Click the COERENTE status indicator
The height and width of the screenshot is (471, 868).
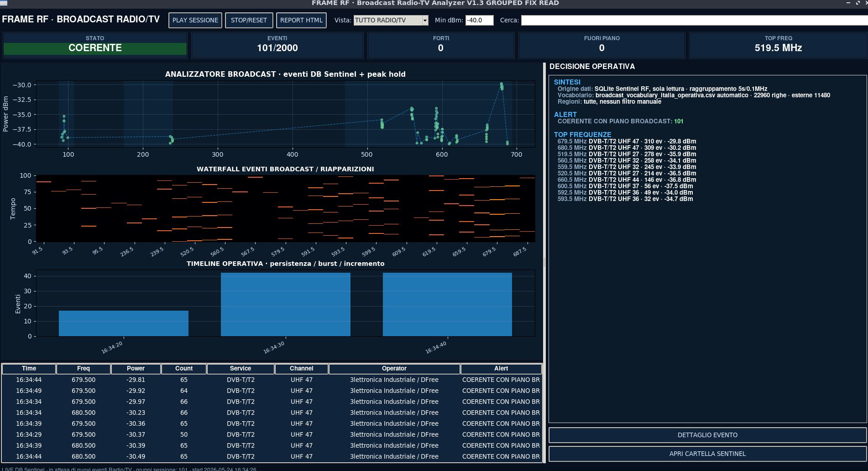point(95,48)
